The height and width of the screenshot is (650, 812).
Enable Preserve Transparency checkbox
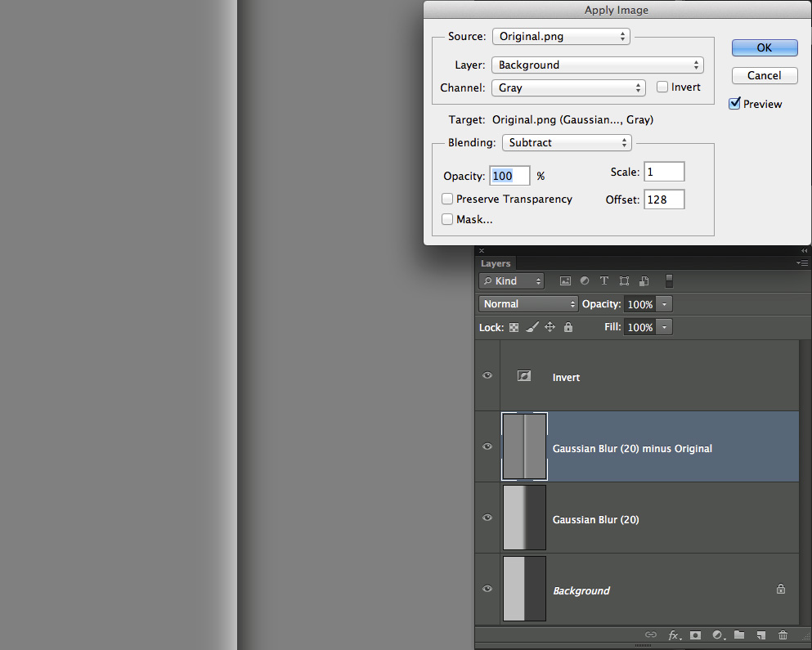click(x=447, y=199)
